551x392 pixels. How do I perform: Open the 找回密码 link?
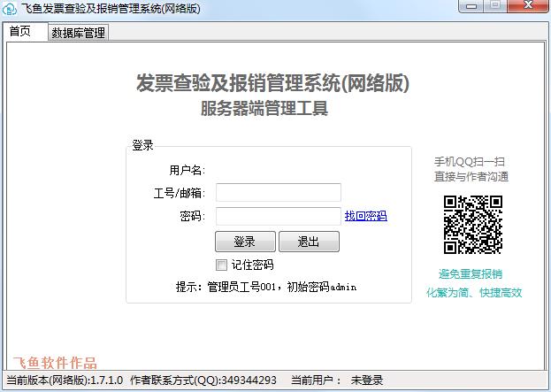[x=366, y=216]
